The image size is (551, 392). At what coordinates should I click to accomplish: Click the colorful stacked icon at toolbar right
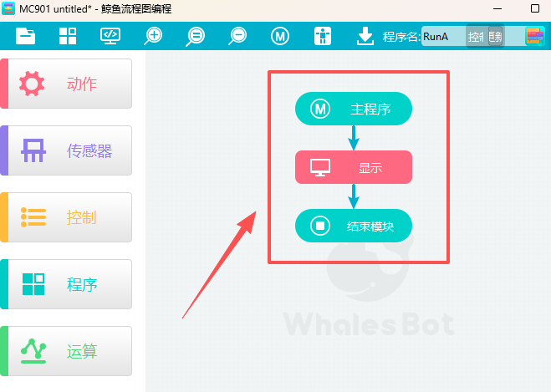[535, 36]
